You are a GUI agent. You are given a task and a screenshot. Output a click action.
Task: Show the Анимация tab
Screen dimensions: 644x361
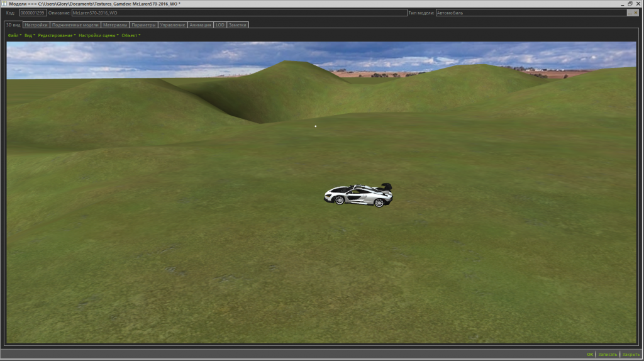(201, 25)
